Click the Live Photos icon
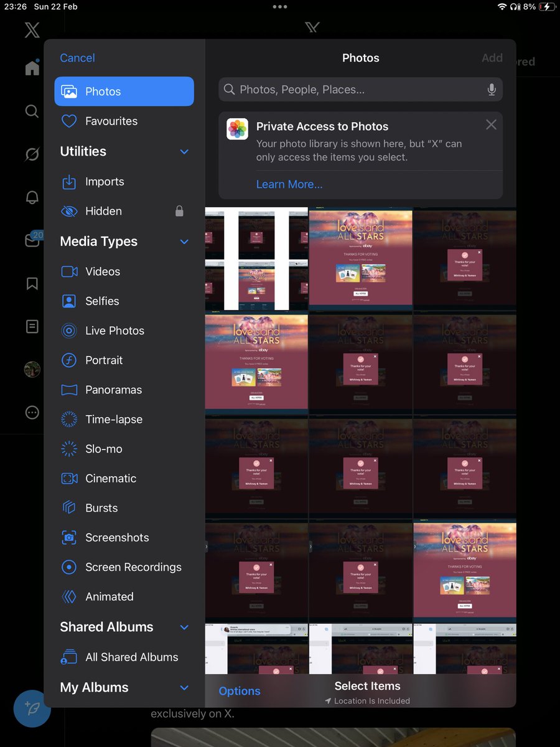The height and width of the screenshot is (747, 560). pos(69,331)
